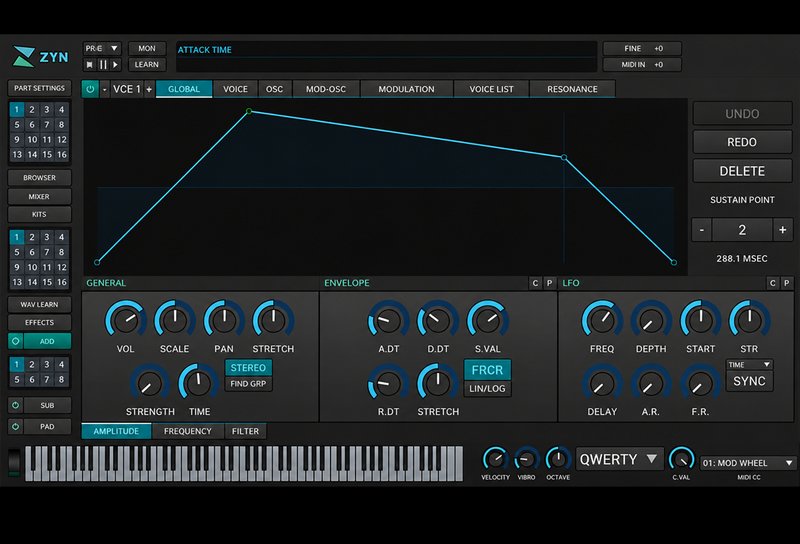Click the plus icon after VCE 1
This screenshot has height=544, width=800.
coord(149,89)
